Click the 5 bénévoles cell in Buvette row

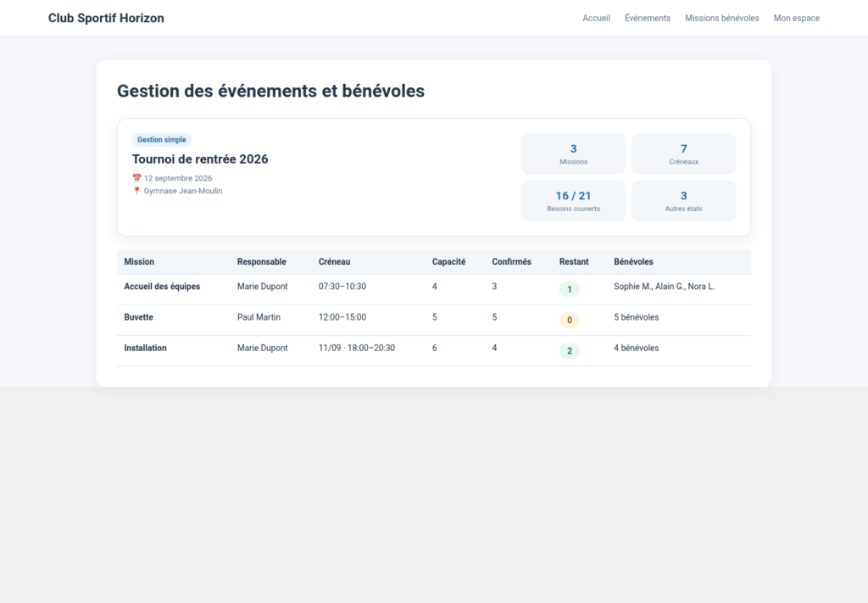636,317
